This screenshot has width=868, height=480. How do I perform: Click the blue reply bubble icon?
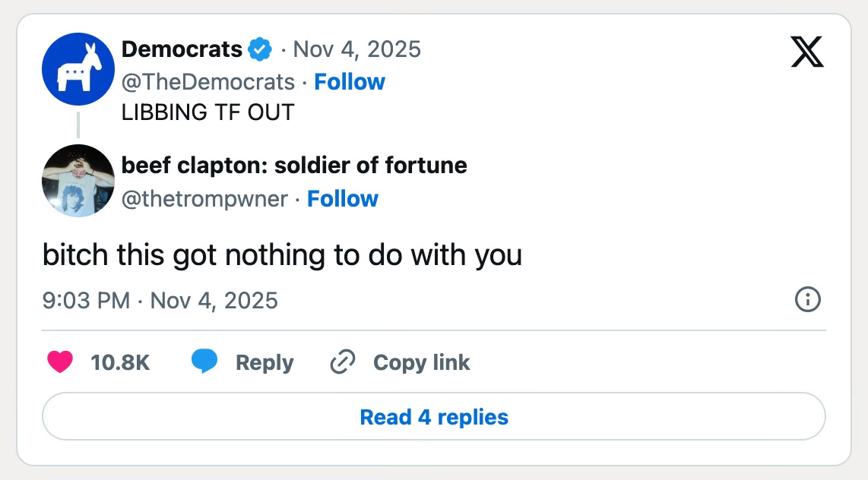pos(204,362)
